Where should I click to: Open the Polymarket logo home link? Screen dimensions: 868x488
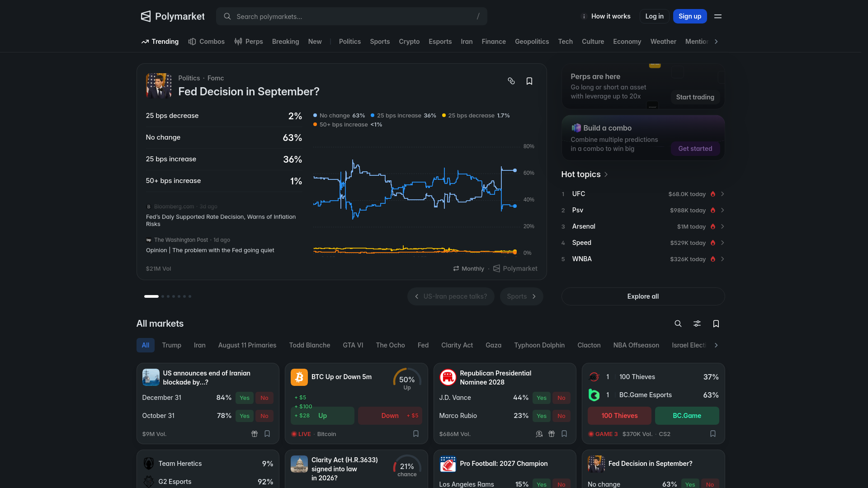[x=173, y=16]
